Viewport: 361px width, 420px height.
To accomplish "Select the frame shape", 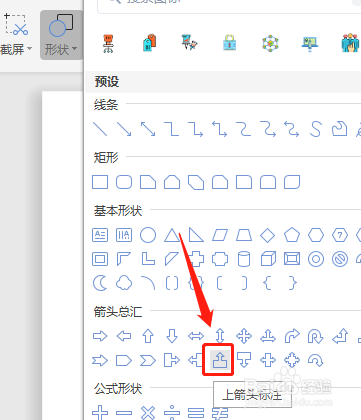I will pyautogui.click(x=100, y=259).
